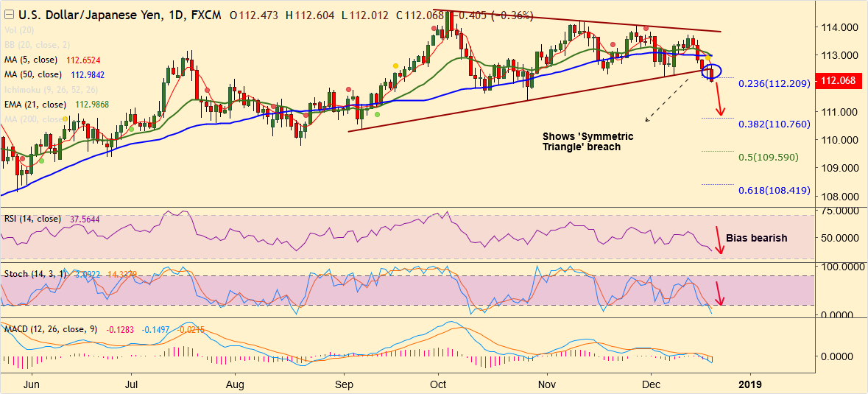This screenshot has width=868, height=394.
Task: Click the high value H112.604
Action: [309, 15]
